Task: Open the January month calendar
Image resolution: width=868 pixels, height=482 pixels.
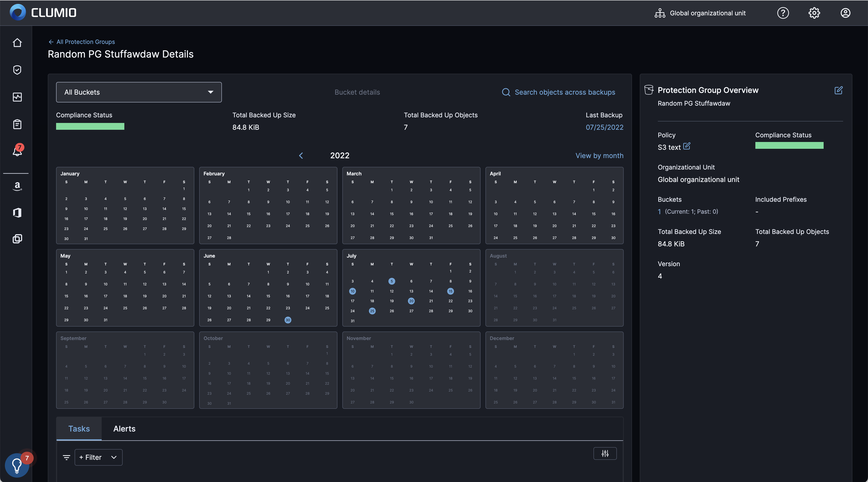Action: point(125,205)
